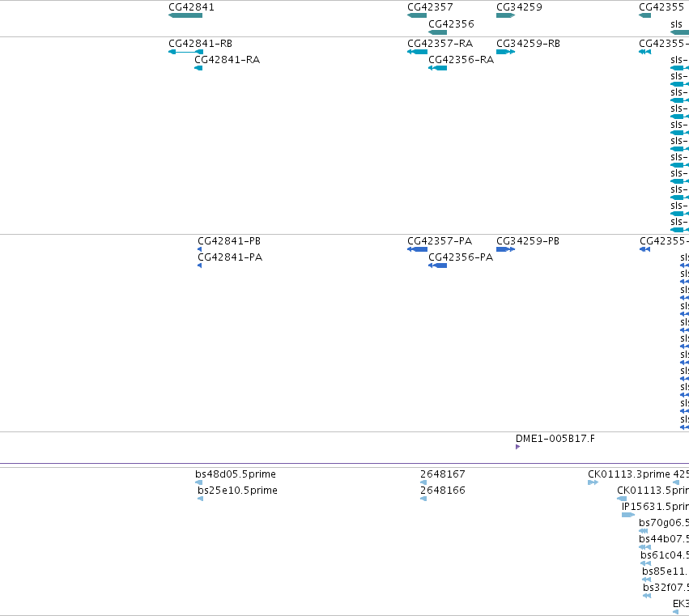Click the CG42357 gene arrow
Image resolution: width=689 pixels, height=616 pixels.
click(x=417, y=15)
